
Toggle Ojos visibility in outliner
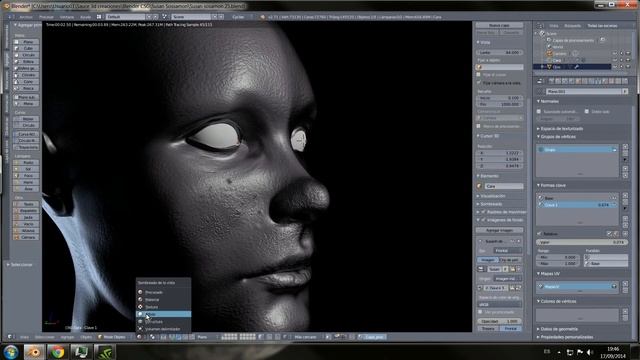(615, 67)
